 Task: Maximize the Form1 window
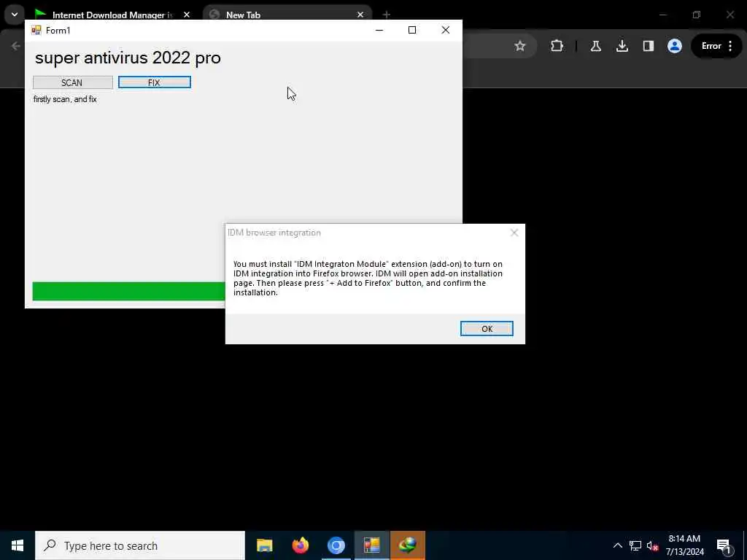pos(412,30)
